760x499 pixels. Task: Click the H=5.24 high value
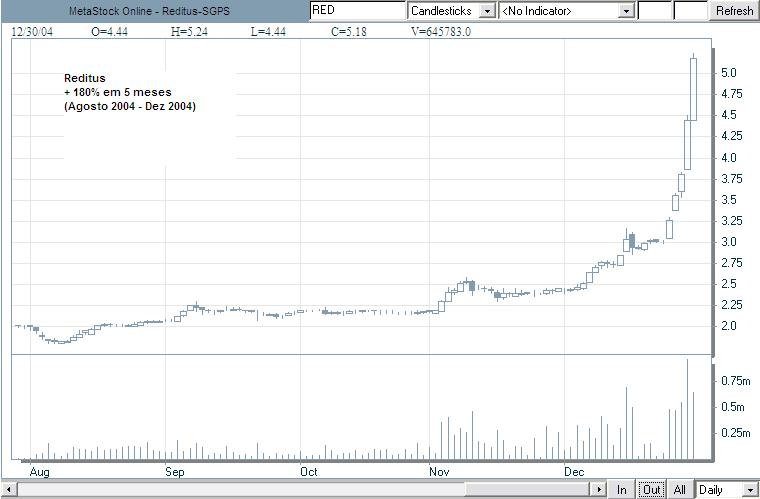(190, 32)
